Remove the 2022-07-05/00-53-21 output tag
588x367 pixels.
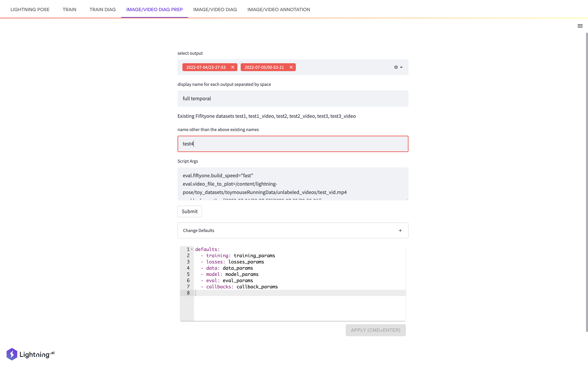point(291,67)
